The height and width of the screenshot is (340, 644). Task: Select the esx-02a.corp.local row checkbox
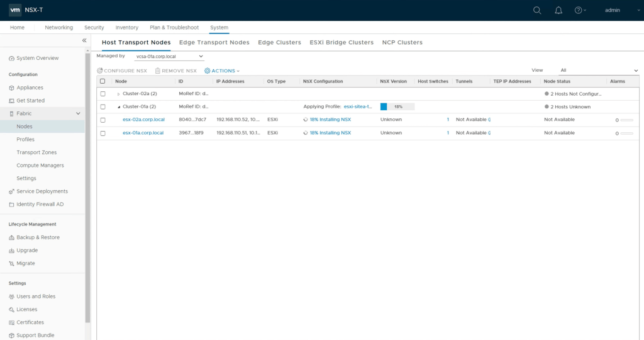[x=103, y=120]
